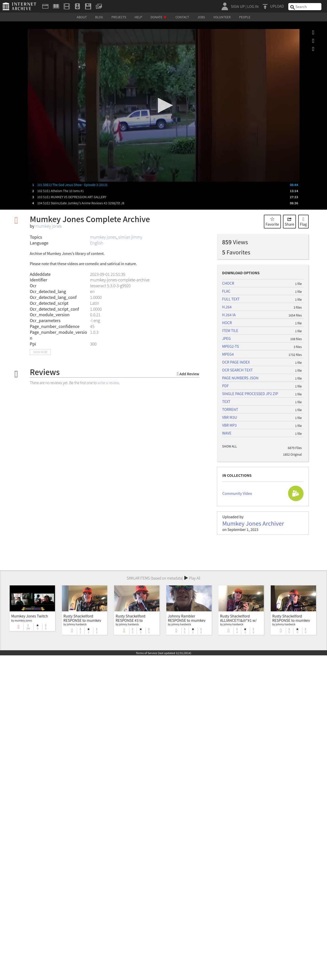Open the mumkey jones author link
327x980 pixels.
click(x=48, y=226)
